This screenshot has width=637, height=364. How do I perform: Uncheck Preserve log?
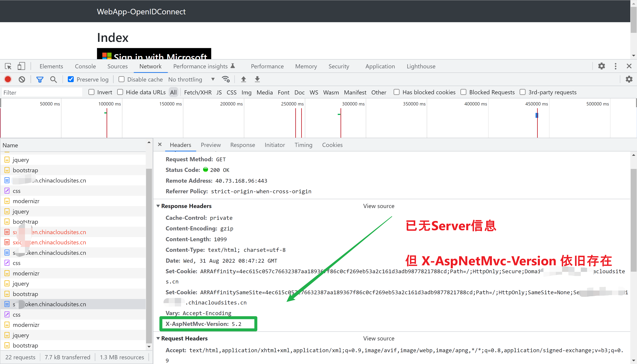[71, 79]
